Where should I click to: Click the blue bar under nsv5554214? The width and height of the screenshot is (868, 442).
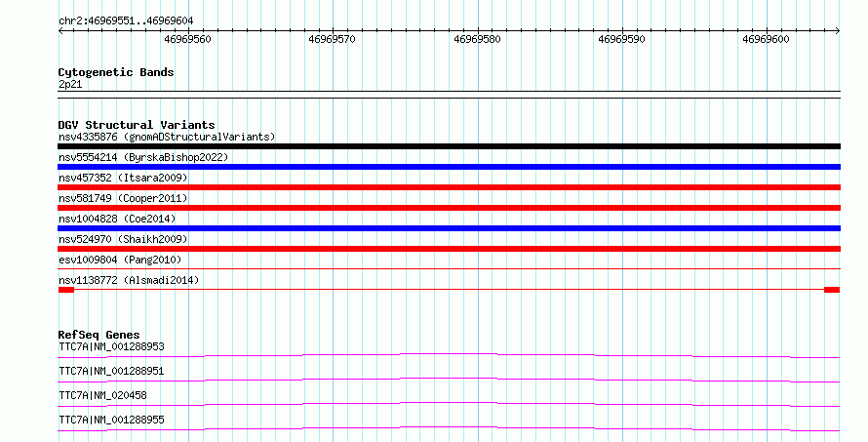[449, 167]
